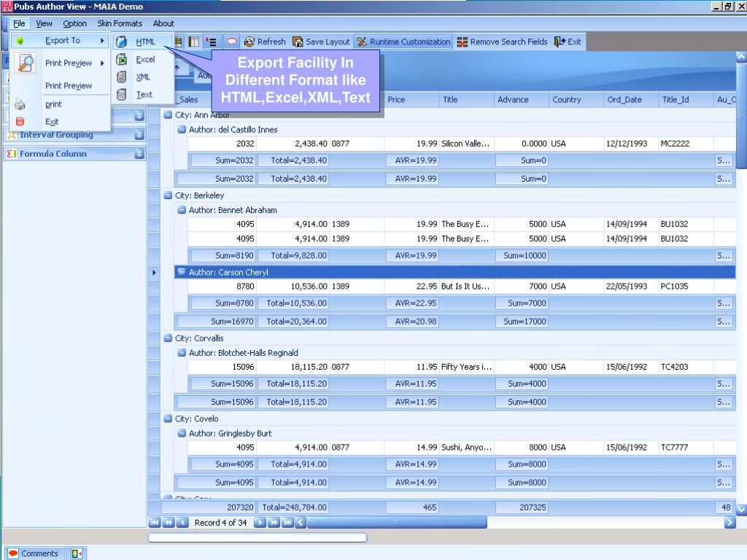Click the Price column header
Viewport: 747px width, 560px height.
(x=396, y=100)
